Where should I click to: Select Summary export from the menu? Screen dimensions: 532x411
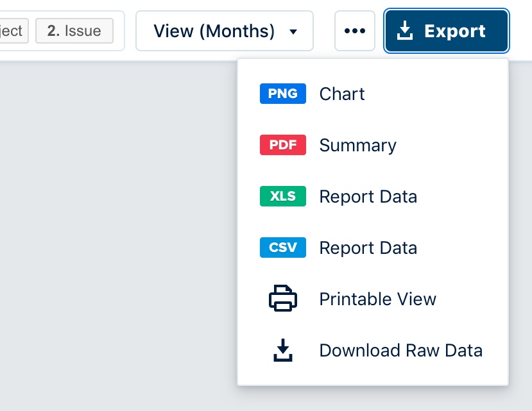coord(357,145)
